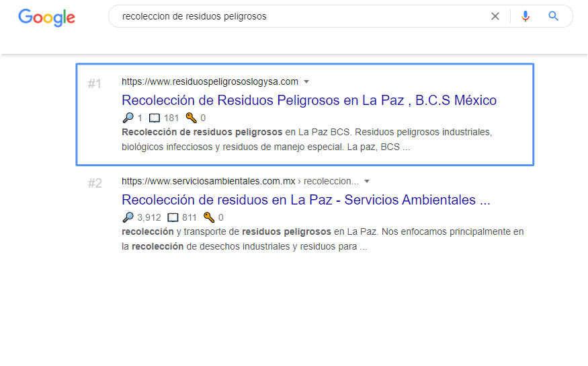Select the #1 rank label
This screenshot has width=588, height=366.
point(95,83)
